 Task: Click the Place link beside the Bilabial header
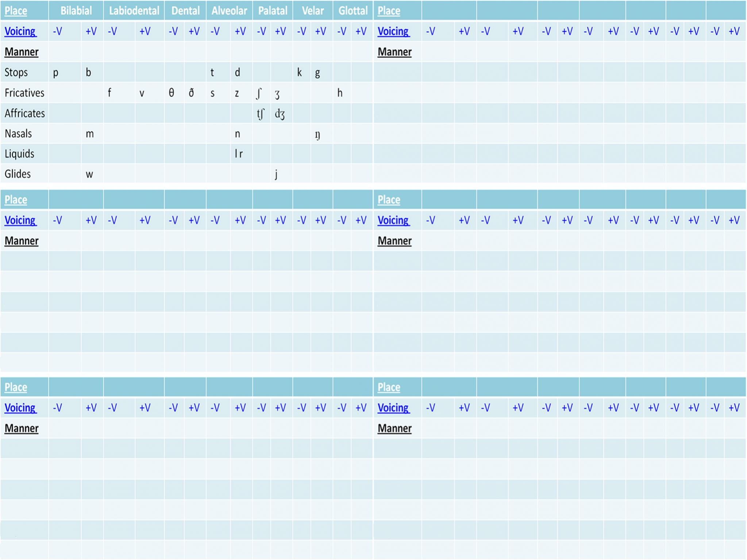click(x=16, y=11)
